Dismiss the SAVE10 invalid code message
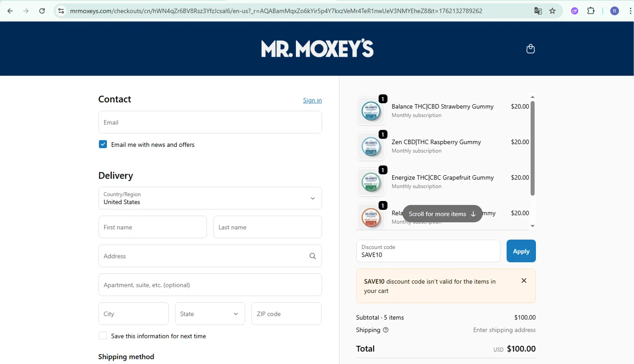634x364 pixels. pos(524,280)
